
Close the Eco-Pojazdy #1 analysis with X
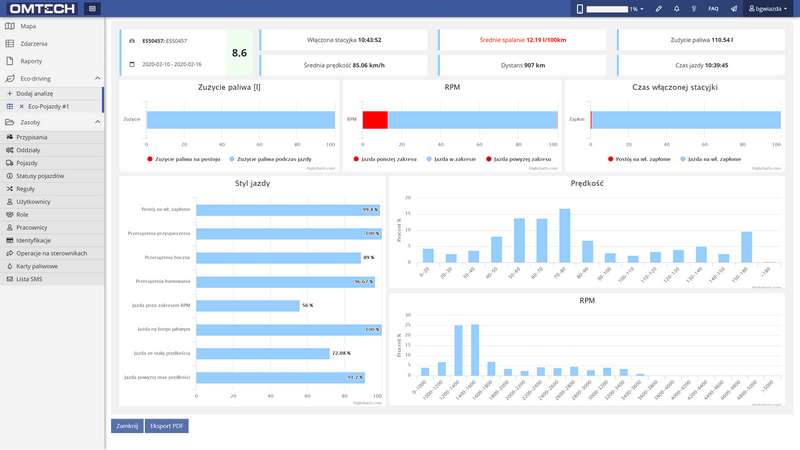click(22, 106)
